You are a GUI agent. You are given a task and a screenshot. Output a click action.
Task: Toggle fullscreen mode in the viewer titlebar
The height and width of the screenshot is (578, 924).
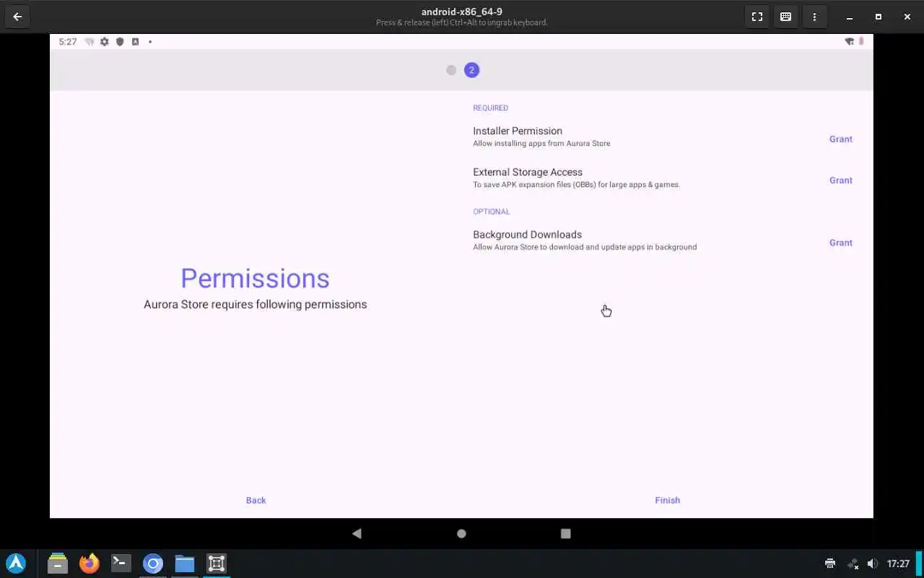pos(757,17)
